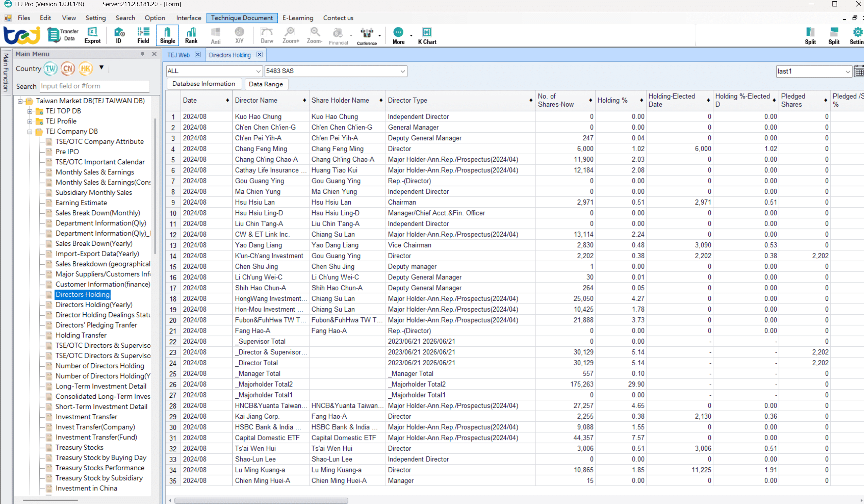
Task: Click the Data Range button
Action: [266, 84]
